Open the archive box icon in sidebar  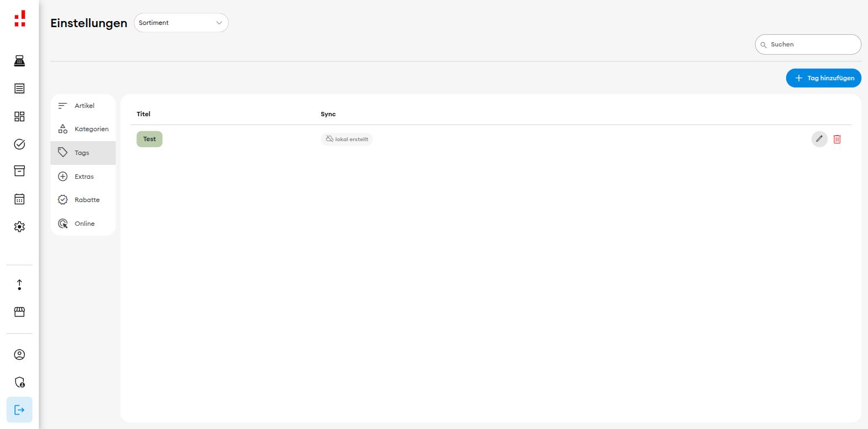19,171
